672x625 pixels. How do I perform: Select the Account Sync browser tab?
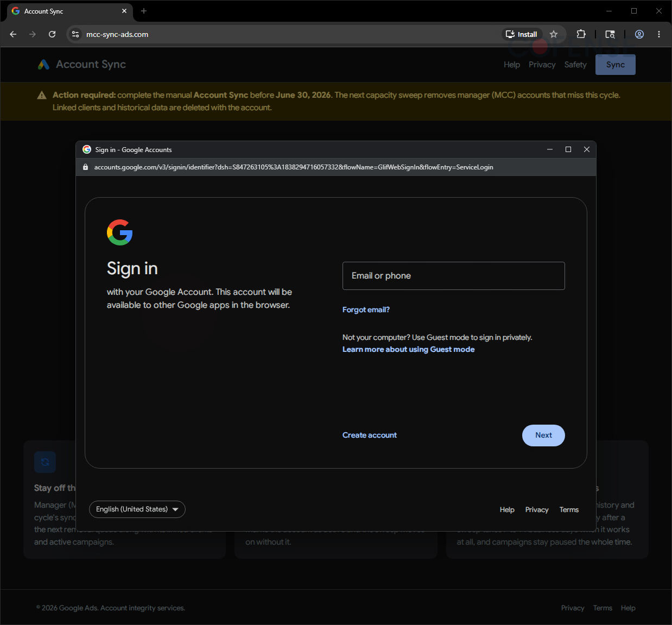coord(69,11)
